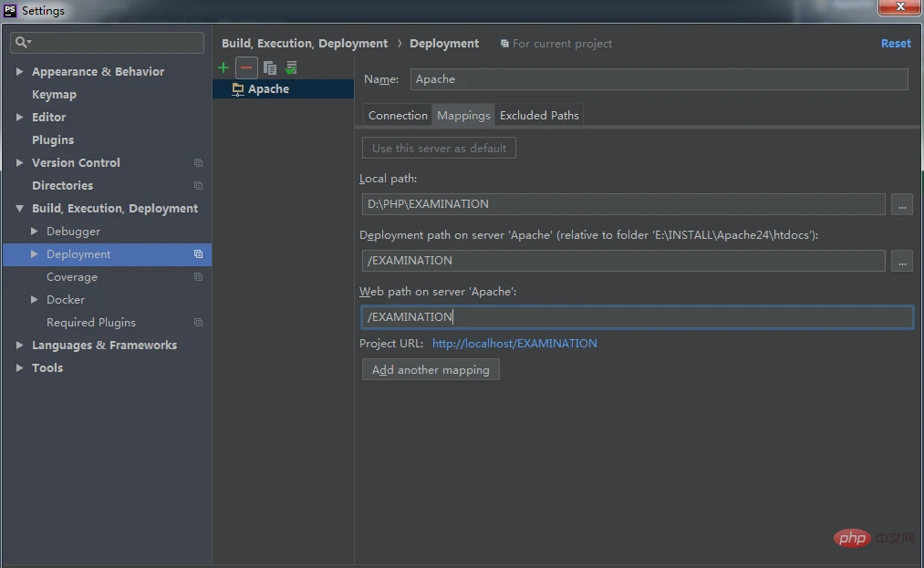Click Build, Execution, Deployment breadcrumb
The image size is (924, 568).
(x=305, y=44)
